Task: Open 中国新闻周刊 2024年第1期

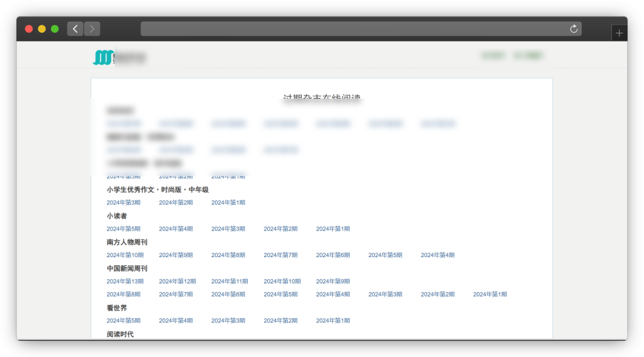Action: tap(490, 295)
